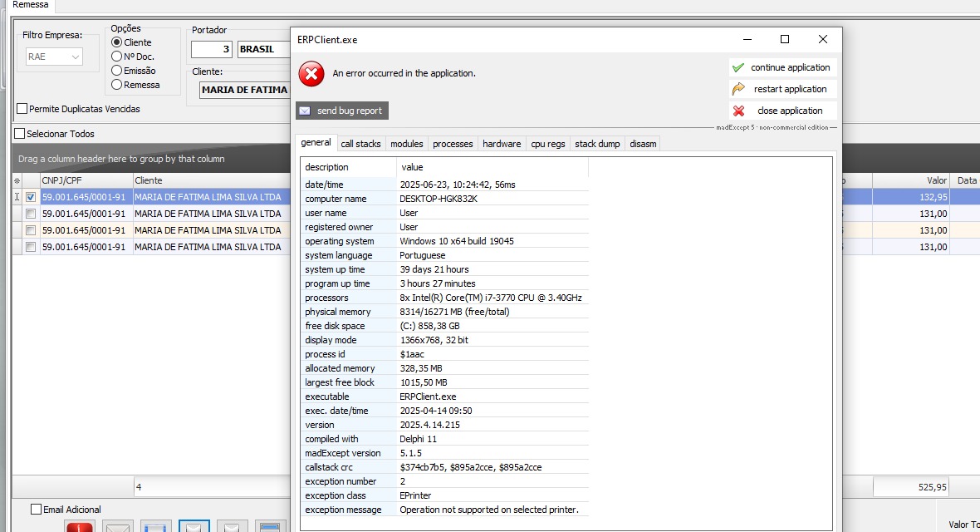Click the grid column chooser asterisk icon

pyautogui.click(x=17, y=180)
